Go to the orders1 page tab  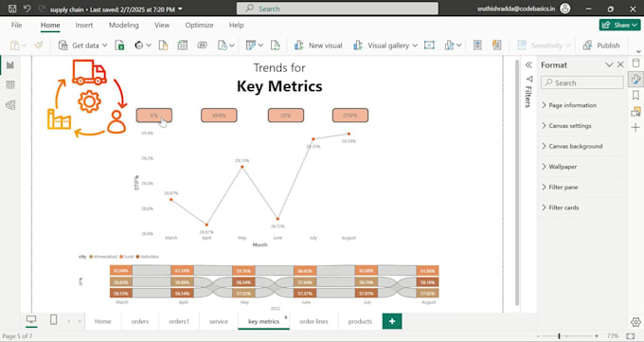(x=179, y=321)
